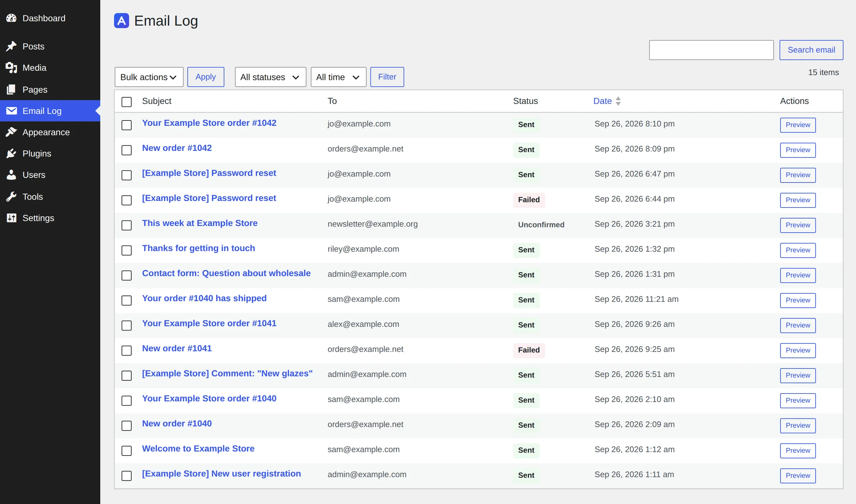Click the Appearance paintbrush icon
856x504 pixels.
click(11, 132)
